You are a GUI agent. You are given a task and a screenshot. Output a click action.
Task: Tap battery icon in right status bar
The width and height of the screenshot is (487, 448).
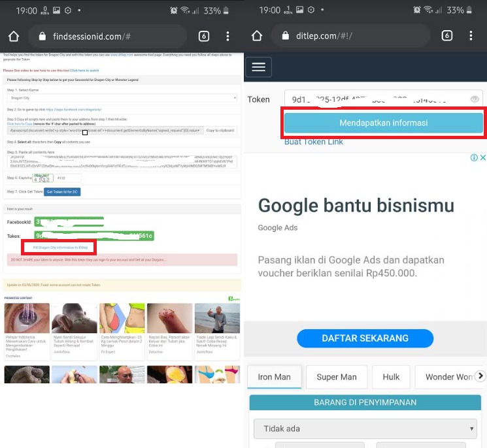pos(469,10)
